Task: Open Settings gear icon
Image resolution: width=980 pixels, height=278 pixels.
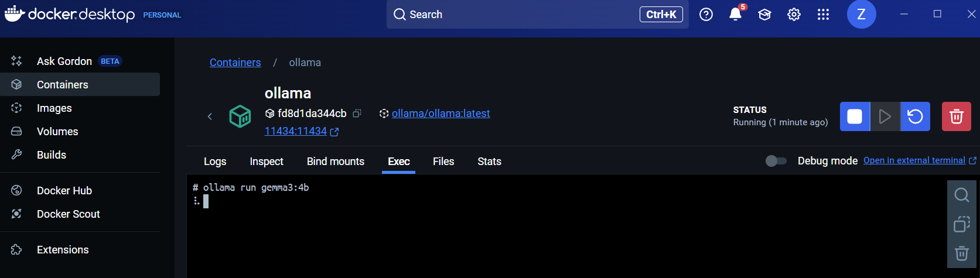Action: 794,15
